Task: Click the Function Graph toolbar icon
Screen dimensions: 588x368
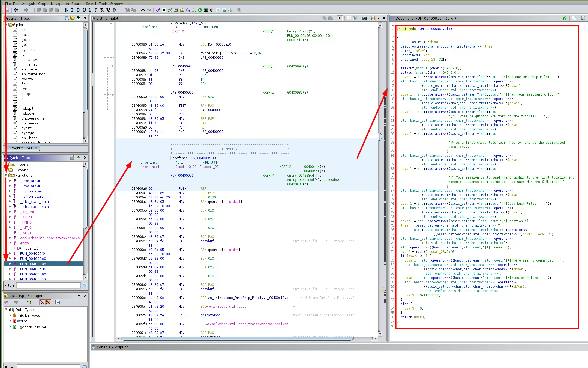Action: [x=194, y=10]
